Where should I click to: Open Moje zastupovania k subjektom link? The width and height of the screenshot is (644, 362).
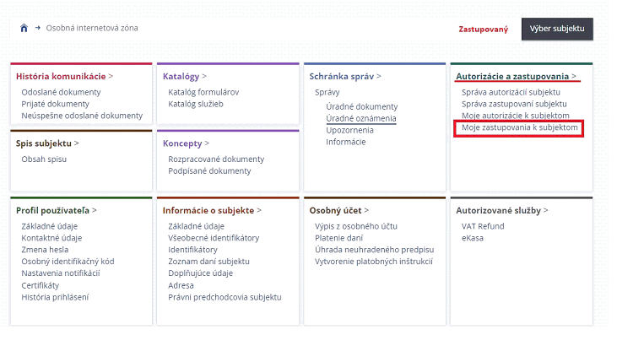pyautogui.click(x=519, y=127)
